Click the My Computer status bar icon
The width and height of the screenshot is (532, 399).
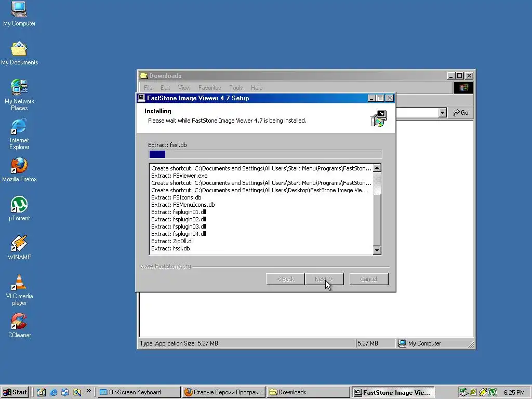402,343
